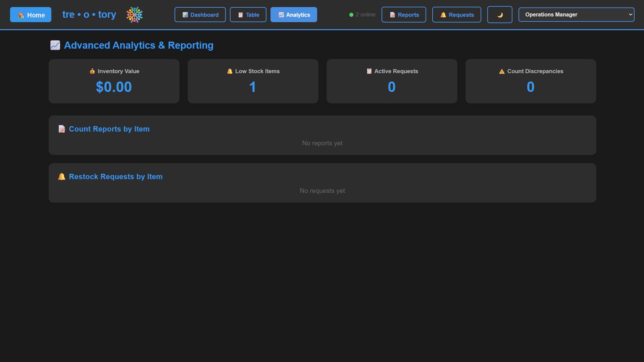Viewport: 644px width, 362px height.
Task: Click the bell icon on Low Stock Items
Action: 230,71
